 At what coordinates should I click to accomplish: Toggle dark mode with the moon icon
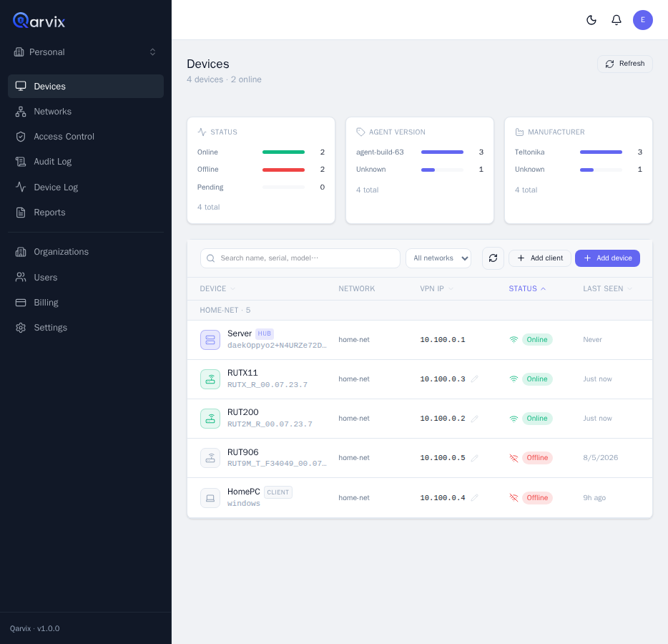click(x=591, y=20)
